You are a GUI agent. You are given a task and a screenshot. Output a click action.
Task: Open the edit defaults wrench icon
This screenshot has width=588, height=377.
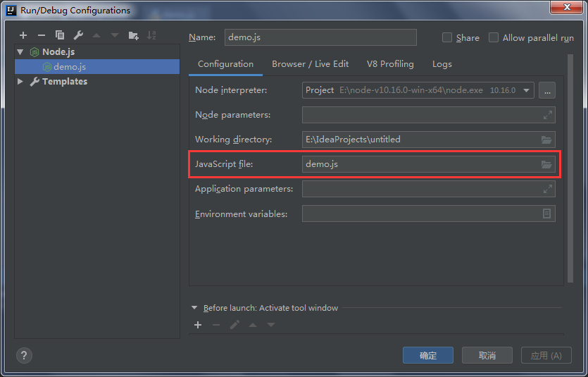click(78, 35)
